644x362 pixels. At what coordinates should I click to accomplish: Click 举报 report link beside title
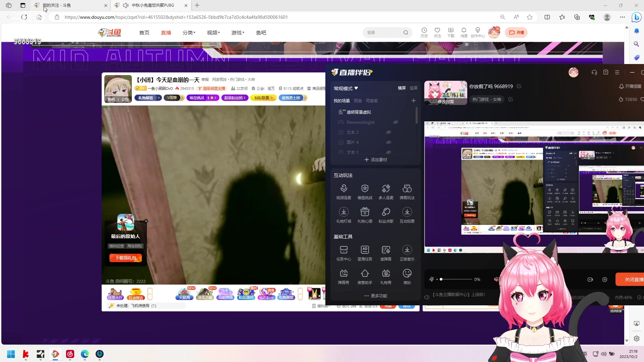tap(205, 80)
